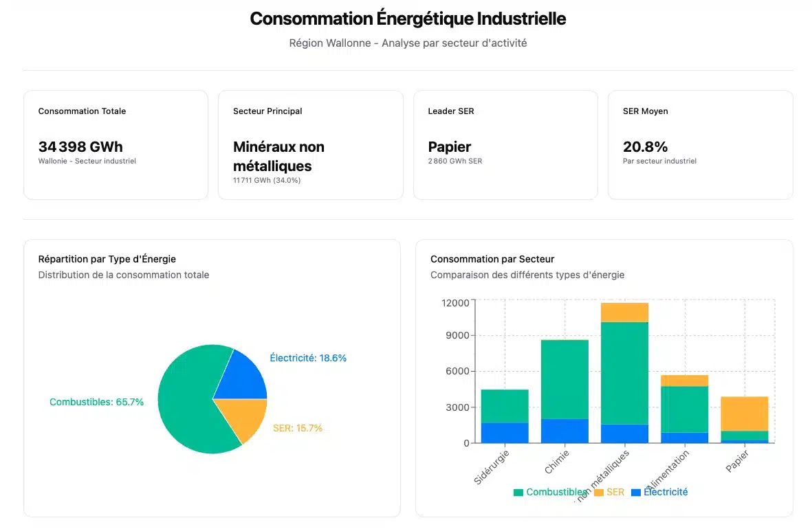
Task: Open the Consommation Totale card
Action: click(116, 145)
